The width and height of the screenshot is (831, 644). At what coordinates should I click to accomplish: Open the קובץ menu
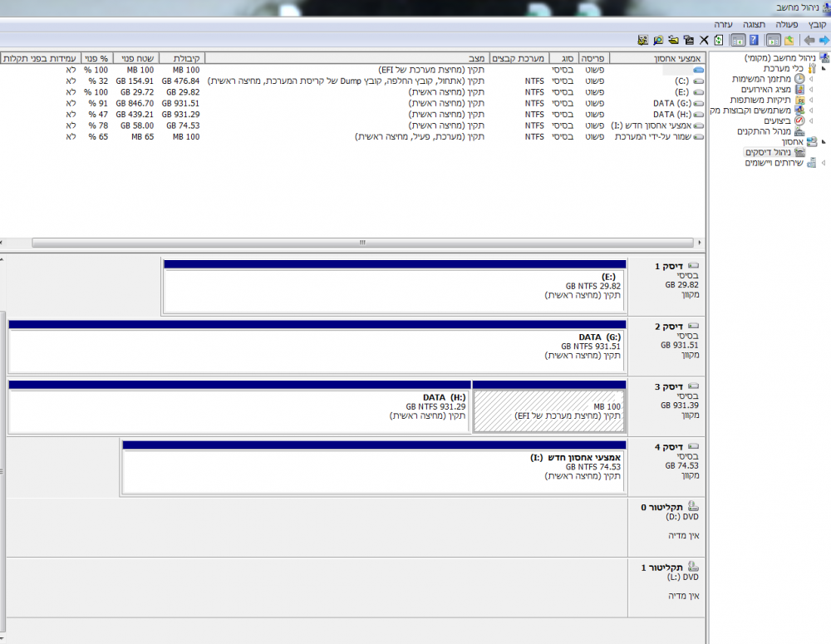(x=818, y=25)
